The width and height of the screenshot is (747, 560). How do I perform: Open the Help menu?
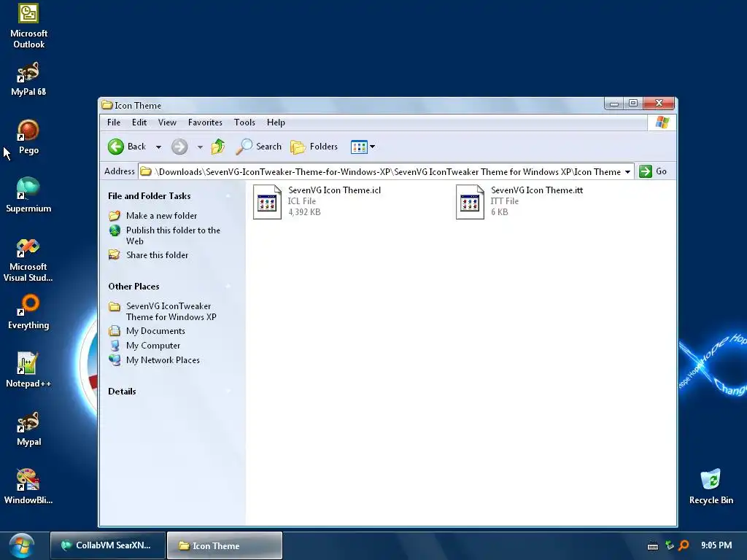coord(276,122)
